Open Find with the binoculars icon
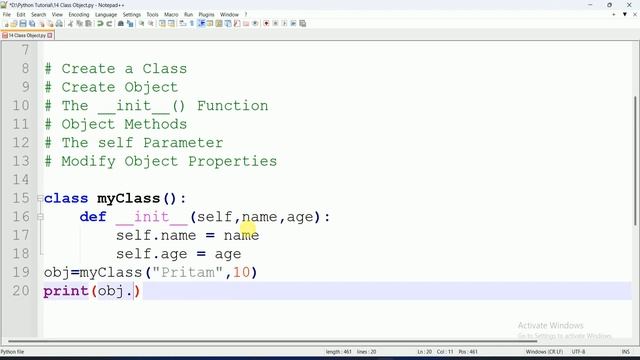Screen dimensions: 640x360 click(x=121, y=24)
